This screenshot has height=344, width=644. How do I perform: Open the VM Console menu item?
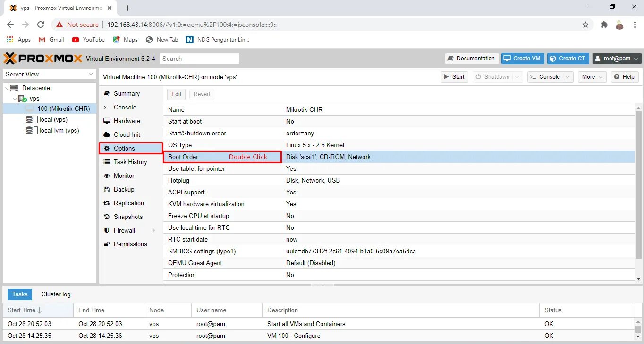click(125, 107)
